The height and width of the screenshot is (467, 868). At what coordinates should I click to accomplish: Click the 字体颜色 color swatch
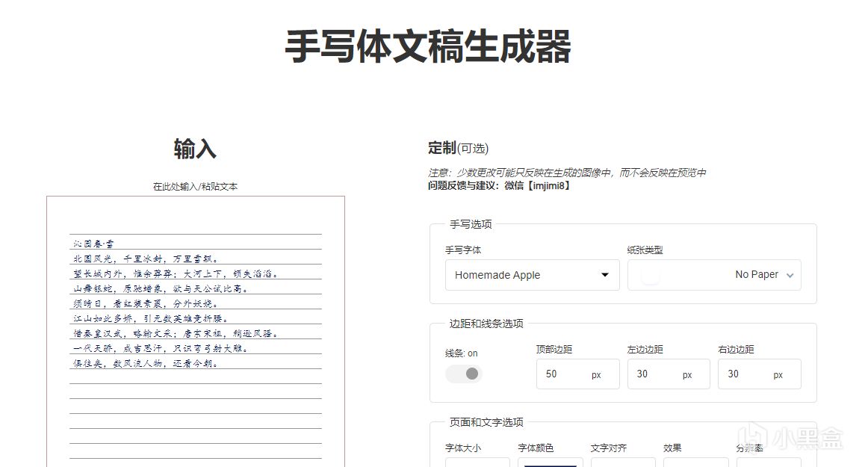(551, 463)
